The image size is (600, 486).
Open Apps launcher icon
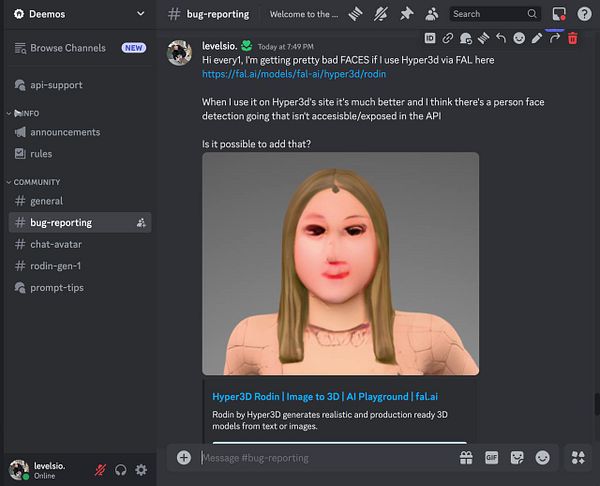(578, 458)
